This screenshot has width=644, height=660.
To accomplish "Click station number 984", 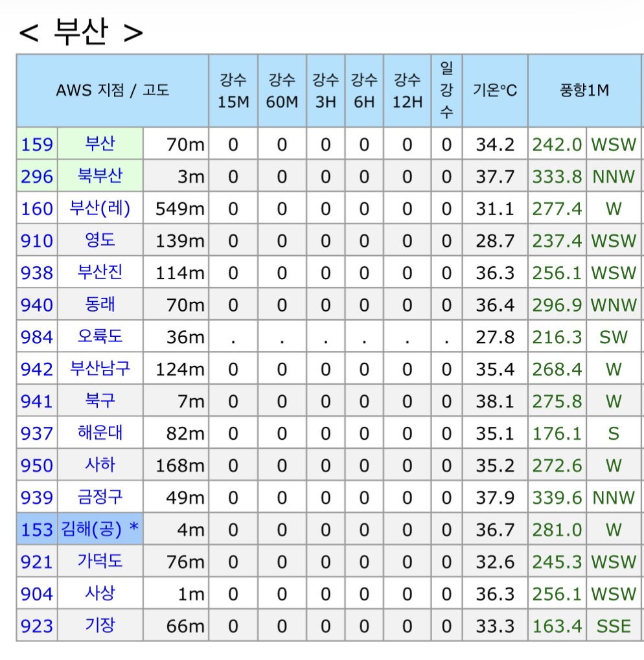I will tap(37, 337).
